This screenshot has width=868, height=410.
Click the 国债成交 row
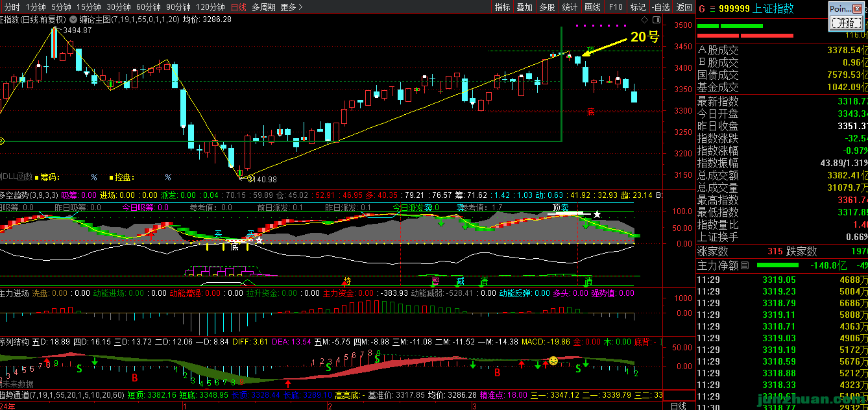pos(782,75)
